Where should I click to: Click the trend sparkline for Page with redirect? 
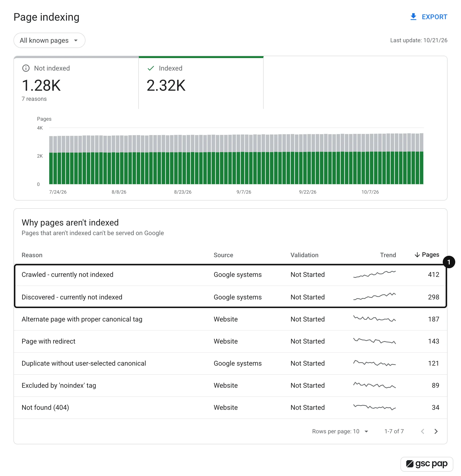[374, 341]
